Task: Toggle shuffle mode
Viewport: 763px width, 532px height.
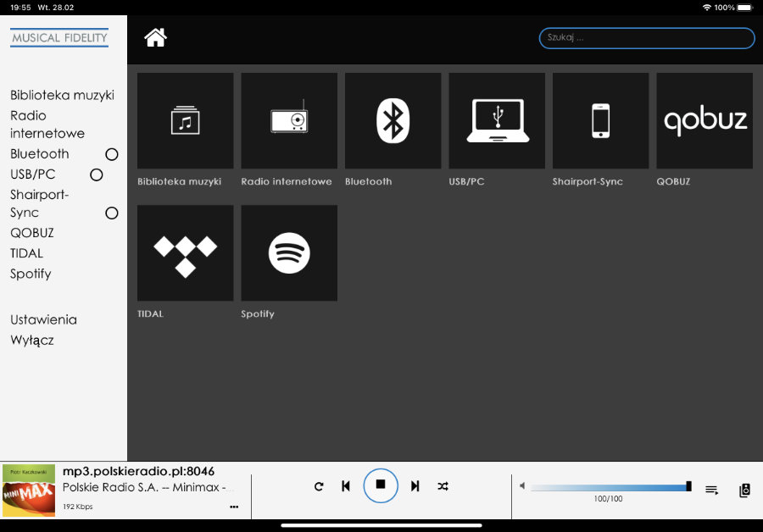Action: point(443,486)
